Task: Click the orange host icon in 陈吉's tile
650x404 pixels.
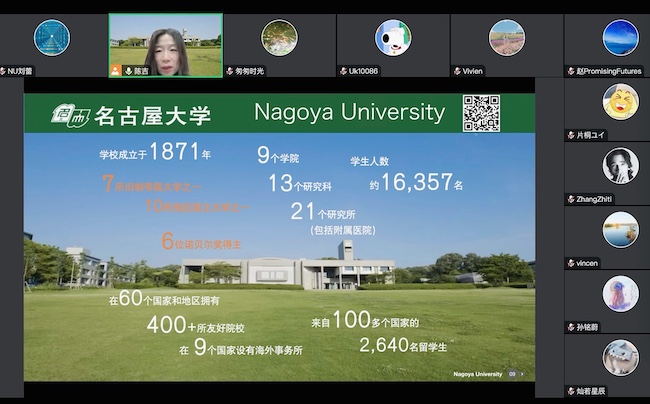Action: click(x=116, y=71)
